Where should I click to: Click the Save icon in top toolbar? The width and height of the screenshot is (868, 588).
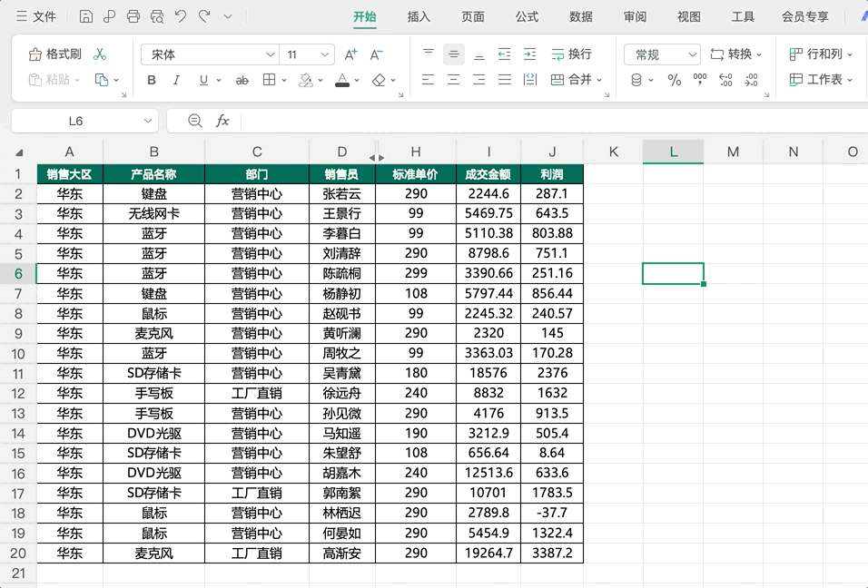point(86,16)
